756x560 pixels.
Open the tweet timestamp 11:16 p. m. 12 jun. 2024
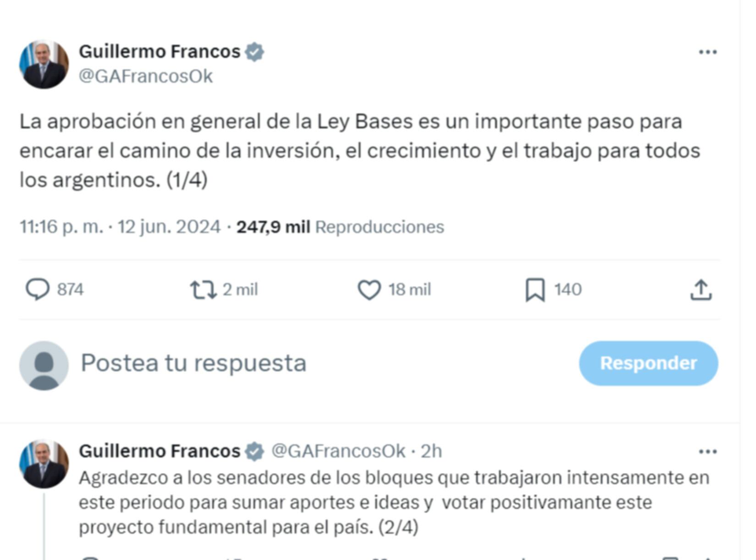pos(120,227)
